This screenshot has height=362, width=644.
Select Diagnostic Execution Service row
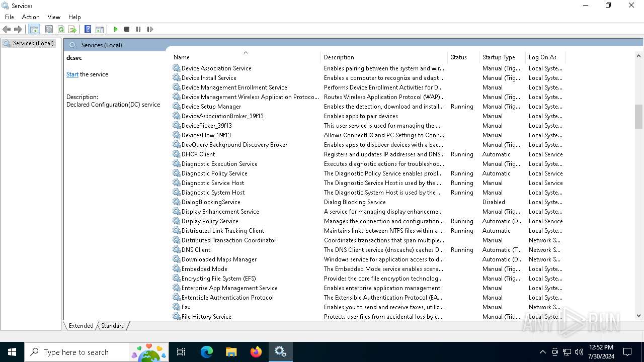(368, 164)
